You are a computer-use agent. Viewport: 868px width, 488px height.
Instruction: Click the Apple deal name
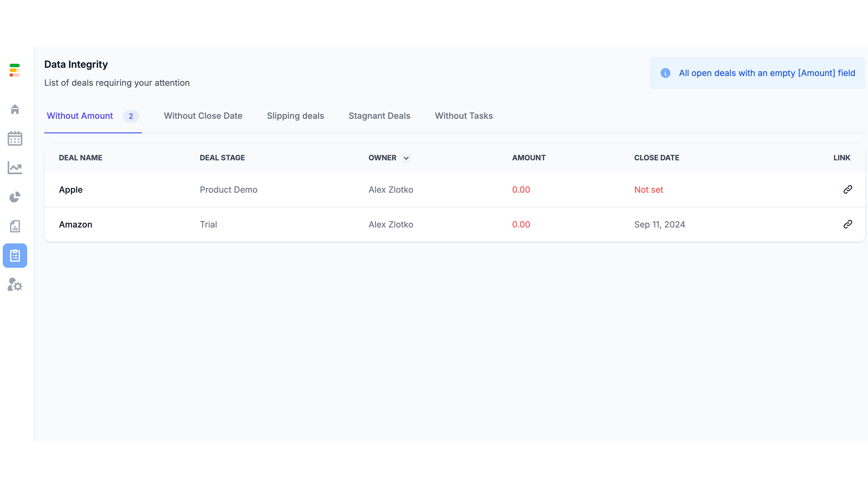[x=71, y=190]
